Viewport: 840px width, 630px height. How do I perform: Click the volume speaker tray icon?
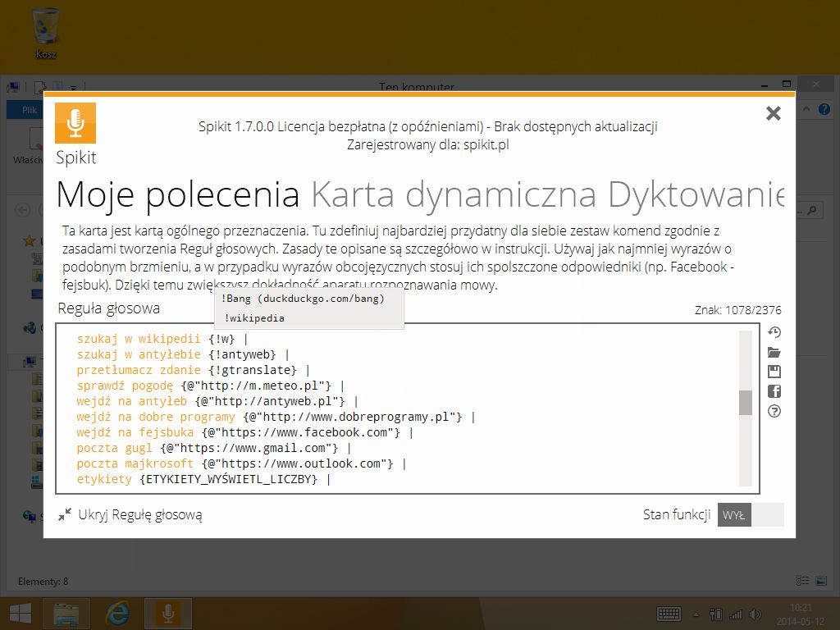[x=755, y=614]
